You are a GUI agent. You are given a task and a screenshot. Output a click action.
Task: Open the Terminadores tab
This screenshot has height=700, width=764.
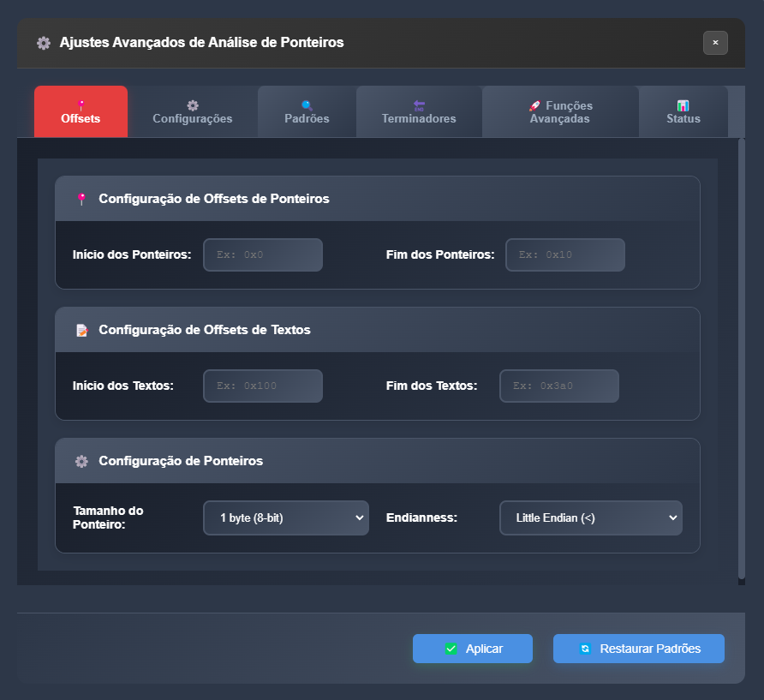click(x=419, y=112)
